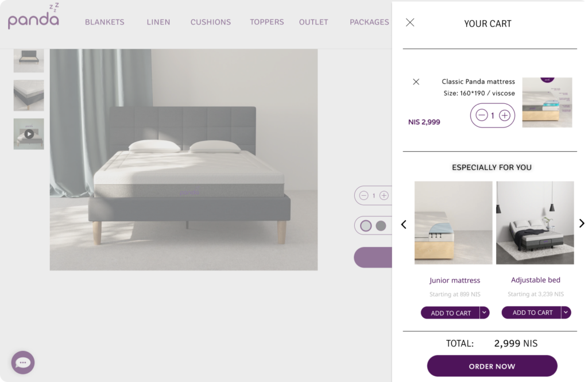This screenshot has height=382, width=588.
Task: Remove Classic Panda mattress from cart
Action: tap(416, 82)
